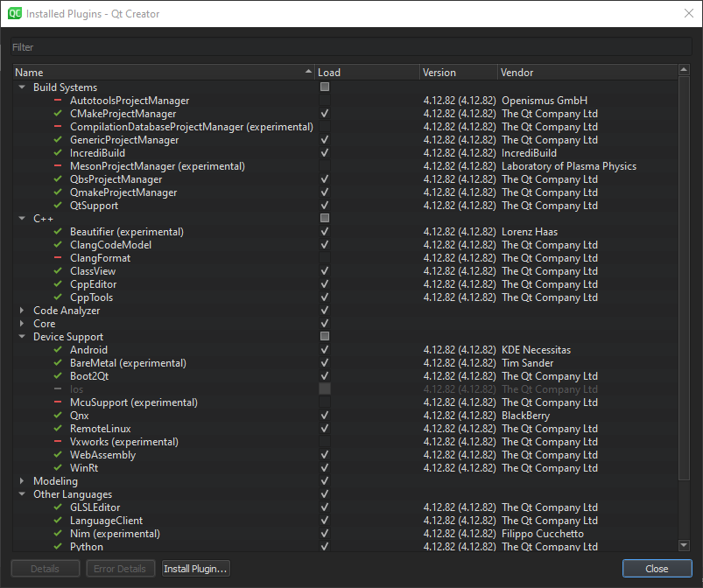This screenshot has width=703, height=588.
Task: Click the green status icon beside CMakeProjectManager
Action: pos(58,114)
